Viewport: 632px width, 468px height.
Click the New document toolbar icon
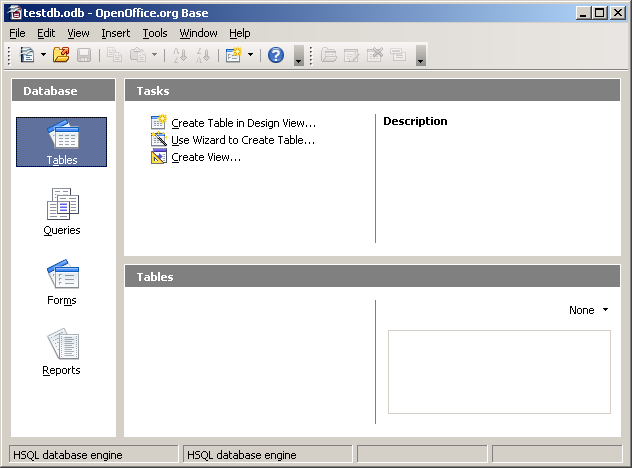click(27, 55)
